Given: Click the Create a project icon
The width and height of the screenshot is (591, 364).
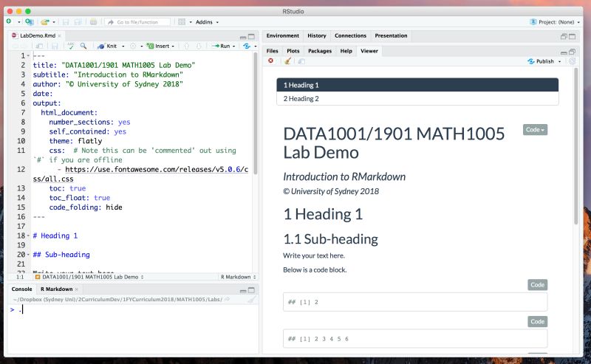Looking at the screenshot, I should [29, 22].
